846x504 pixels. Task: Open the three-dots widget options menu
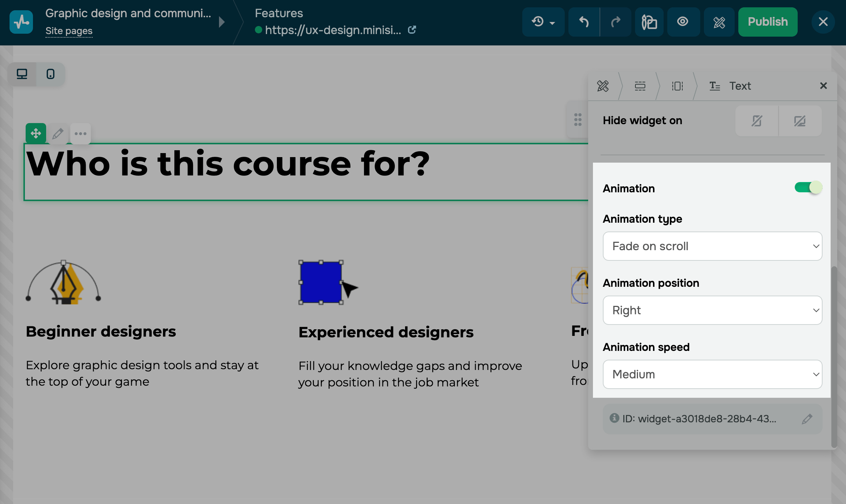pos(81,134)
